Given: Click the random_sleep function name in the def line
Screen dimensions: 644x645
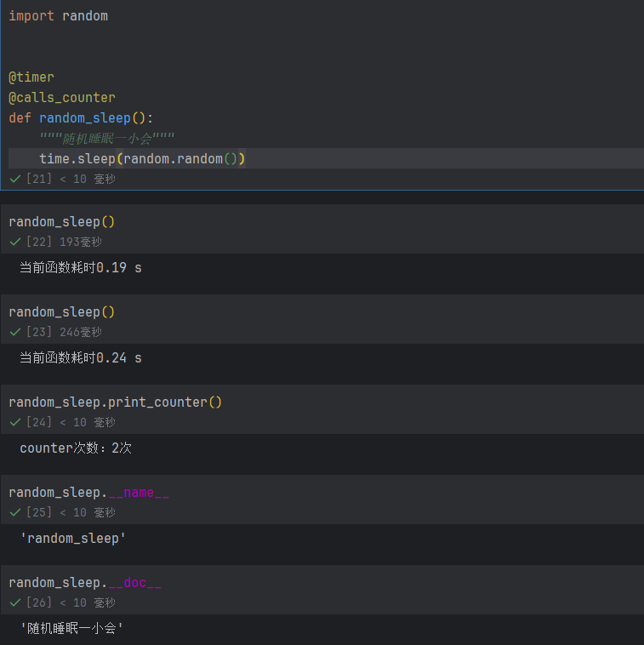Looking at the screenshot, I should pyautogui.click(x=85, y=118).
